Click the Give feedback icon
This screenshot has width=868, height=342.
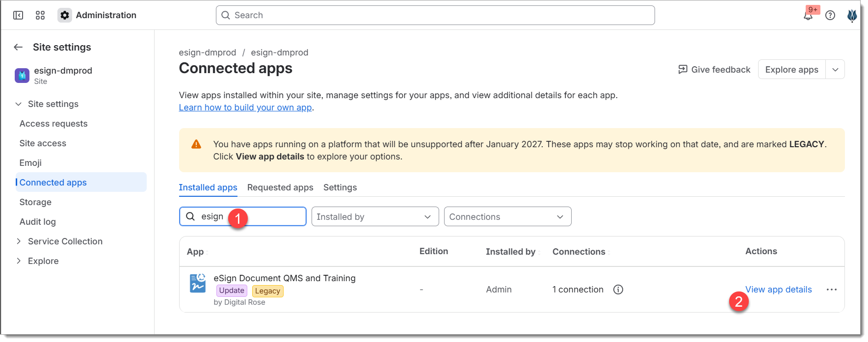click(683, 69)
